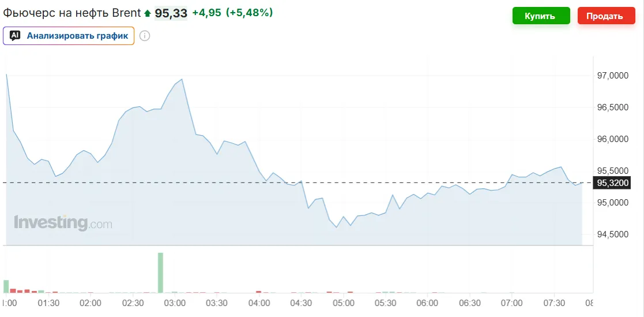Select the 01:30 time axis label
The width and height of the screenshot is (644, 317).
click(48, 303)
